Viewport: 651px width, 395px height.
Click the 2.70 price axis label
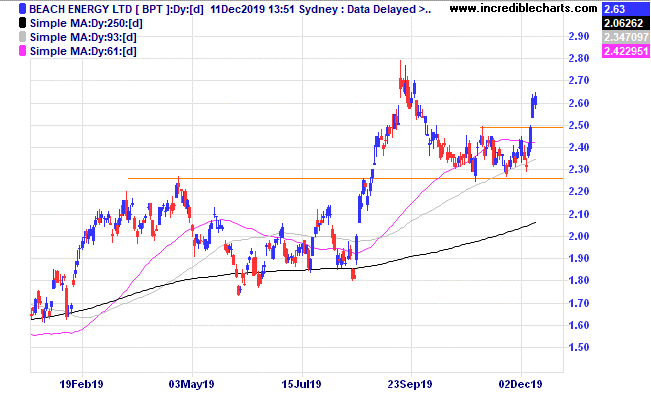click(x=579, y=81)
